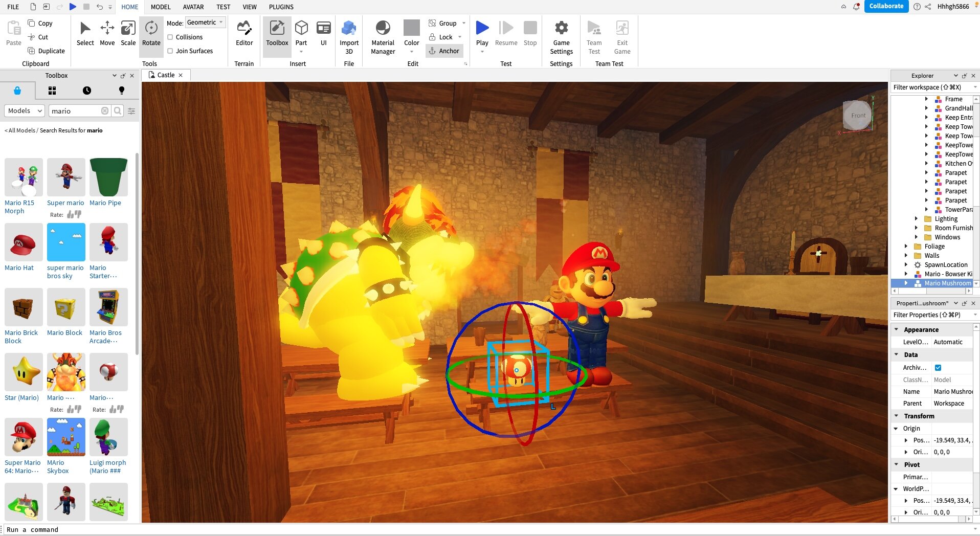980x536 pixels.
Task: Click the Front view cube
Action: pyautogui.click(x=858, y=115)
